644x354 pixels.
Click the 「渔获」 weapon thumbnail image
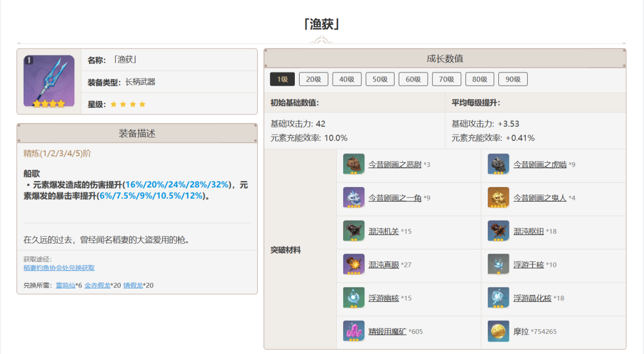point(49,81)
